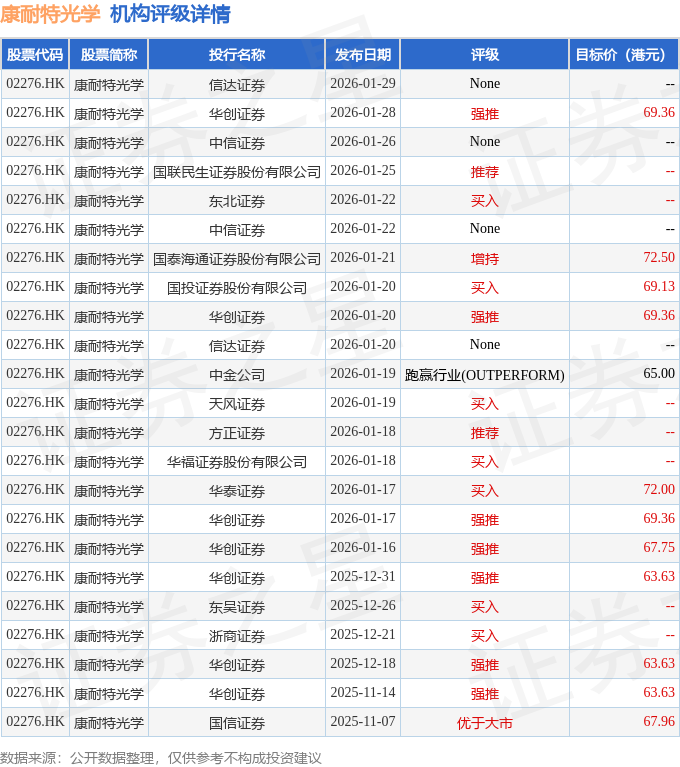Image resolution: width=680 pixels, height=767 pixels.
Task: Click the 机构评级详情 heading text
Action: (170, 14)
